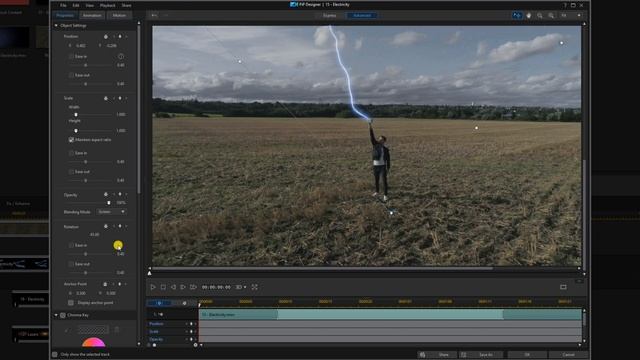The image size is (640, 360).
Task: Add keyframe on Scale timeline track
Action: [191, 332]
